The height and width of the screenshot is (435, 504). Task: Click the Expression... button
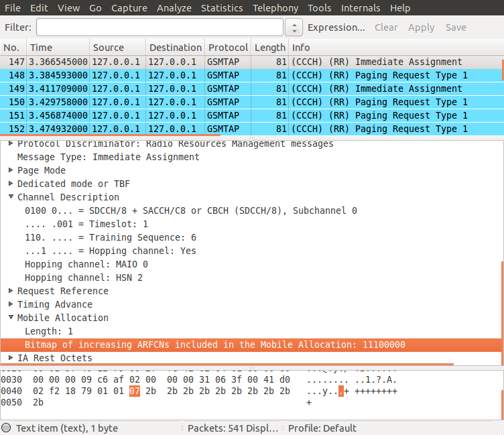tap(336, 27)
